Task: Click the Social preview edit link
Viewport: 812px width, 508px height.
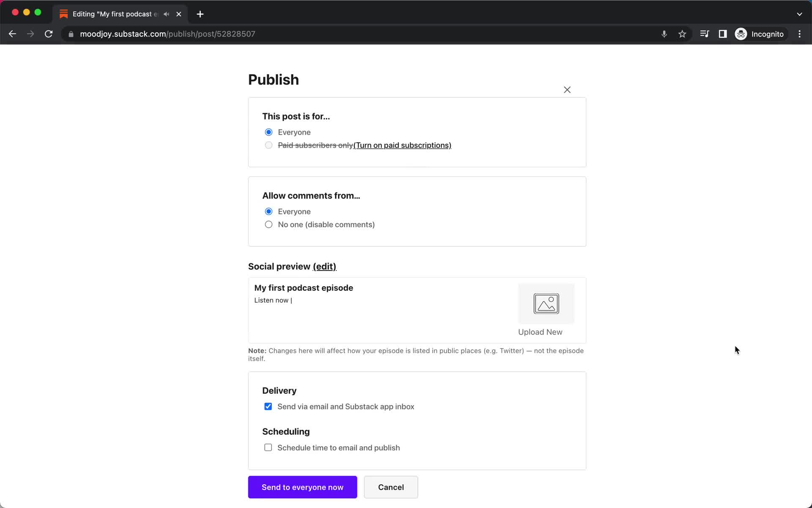Action: pos(324,266)
